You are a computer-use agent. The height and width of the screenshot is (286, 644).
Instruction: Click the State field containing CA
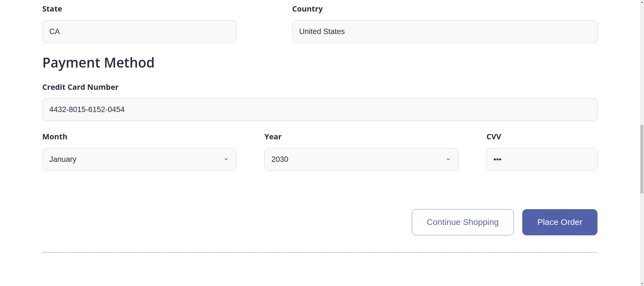[x=139, y=32]
